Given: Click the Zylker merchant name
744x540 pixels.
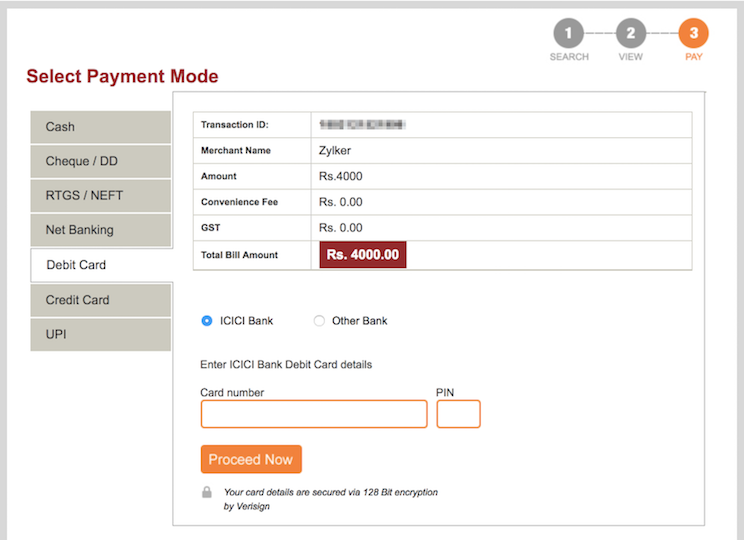Looking at the screenshot, I should click(335, 151).
